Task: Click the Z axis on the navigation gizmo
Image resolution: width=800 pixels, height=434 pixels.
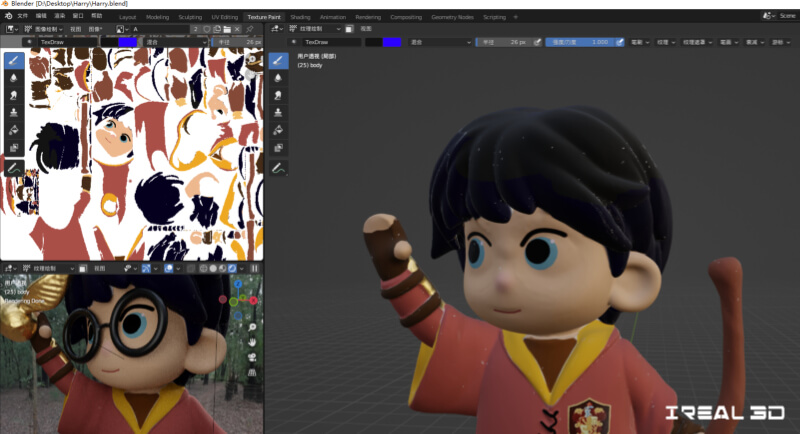Action: click(238, 284)
